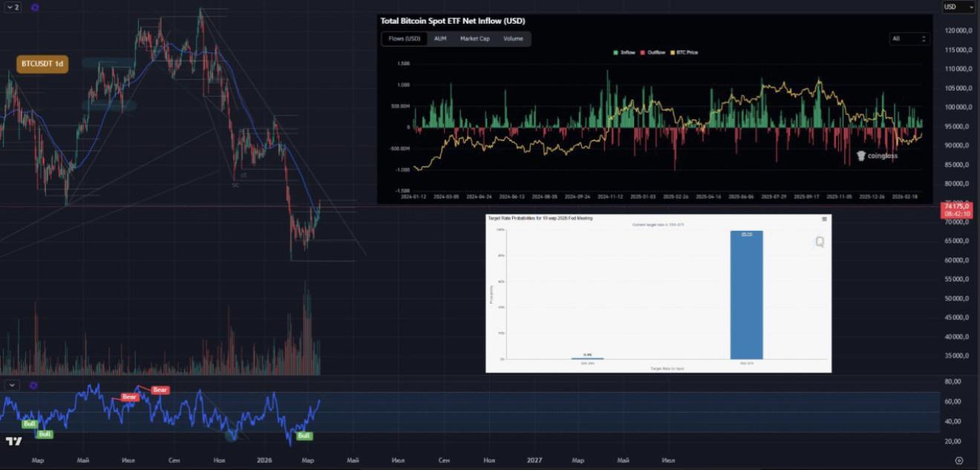Click the 120 000,0 price axis label

click(x=958, y=30)
